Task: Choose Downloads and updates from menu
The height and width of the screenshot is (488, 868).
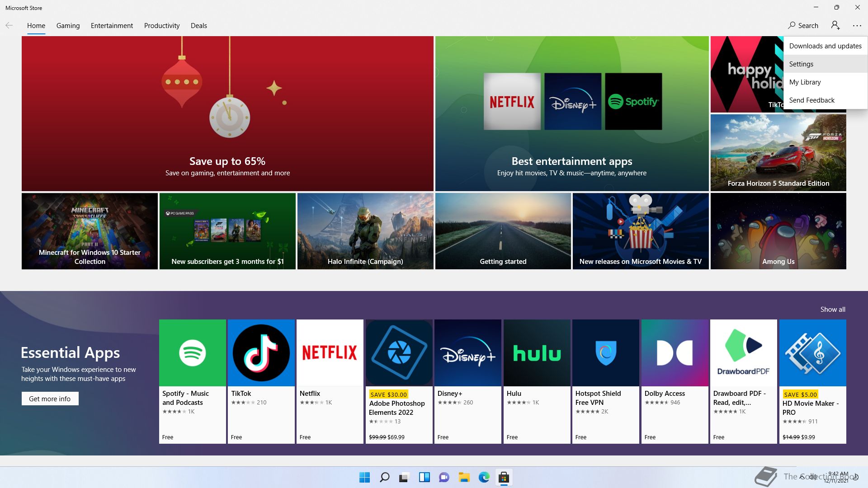Action: pyautogui.click(x=825, y=46)
